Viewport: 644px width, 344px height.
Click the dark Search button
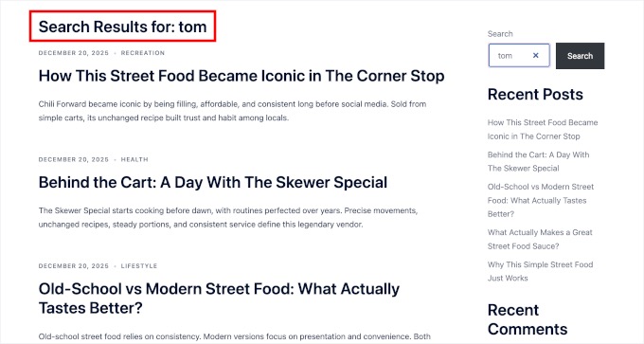click(x=580, y=56)
